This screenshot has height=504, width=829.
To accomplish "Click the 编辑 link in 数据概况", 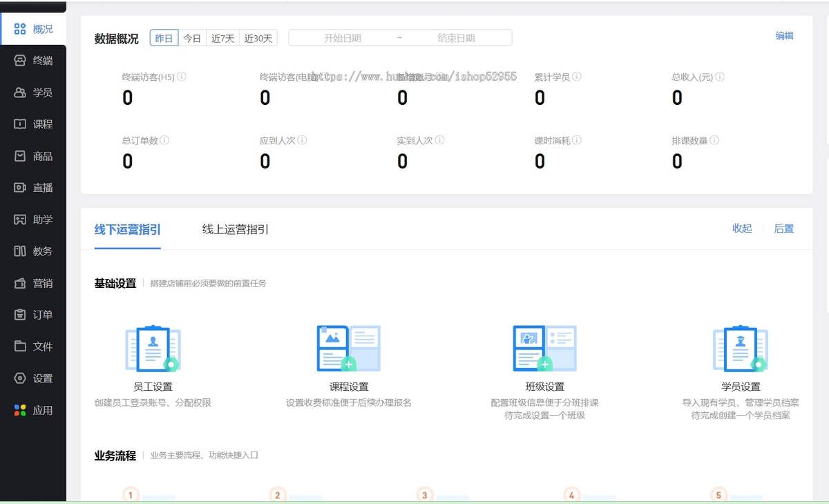I will pos(785,36).
